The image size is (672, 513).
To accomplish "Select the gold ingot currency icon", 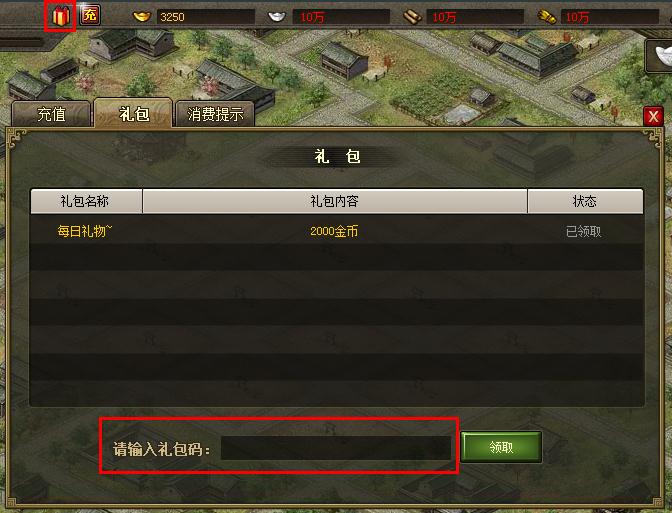I will [142, 16].
